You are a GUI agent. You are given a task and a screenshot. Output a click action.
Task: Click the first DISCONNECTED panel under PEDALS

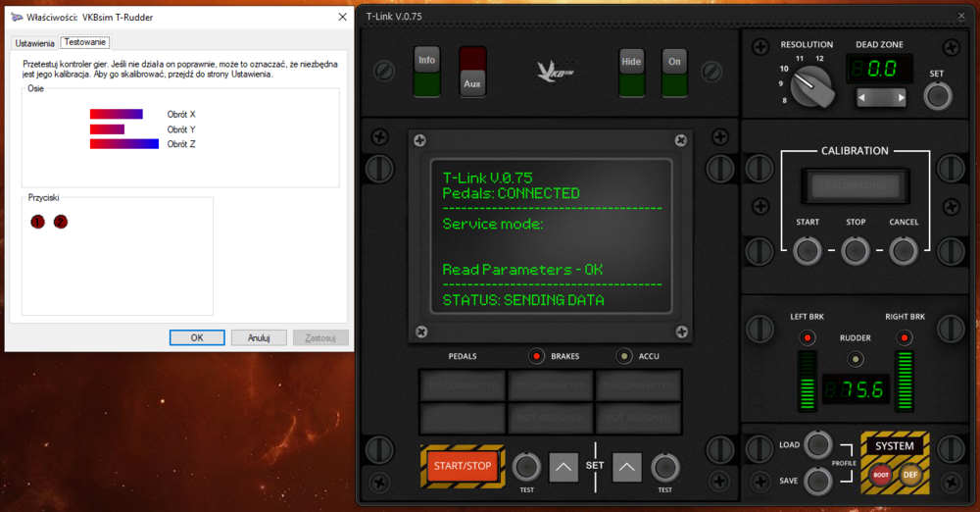(x=464, y=385)
